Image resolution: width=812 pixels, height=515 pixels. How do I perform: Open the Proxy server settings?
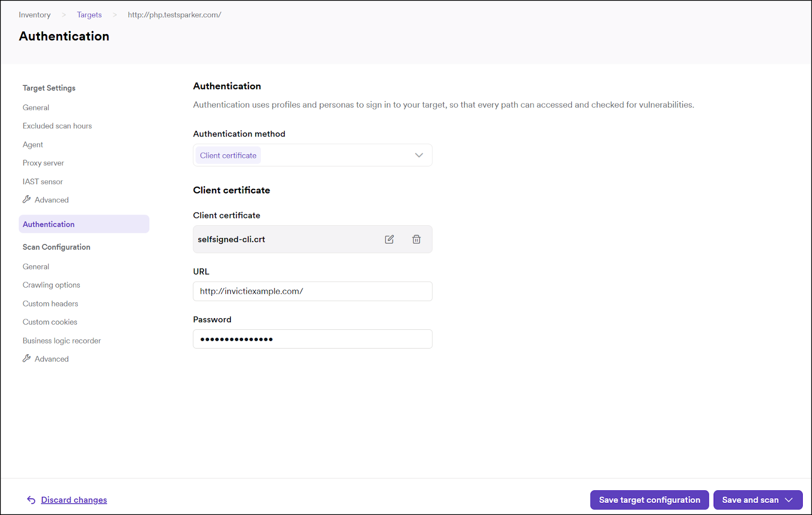tap(43, 163)
